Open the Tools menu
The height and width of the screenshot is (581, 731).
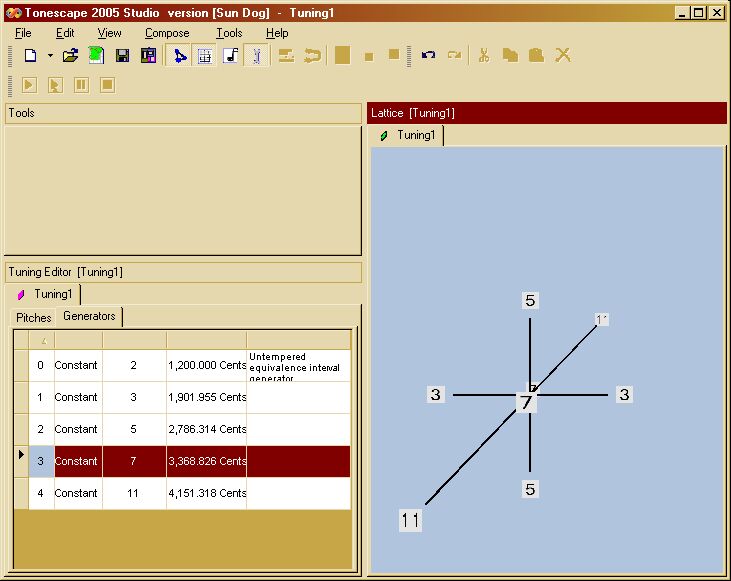pyautogui.click(x=229, y=33)
